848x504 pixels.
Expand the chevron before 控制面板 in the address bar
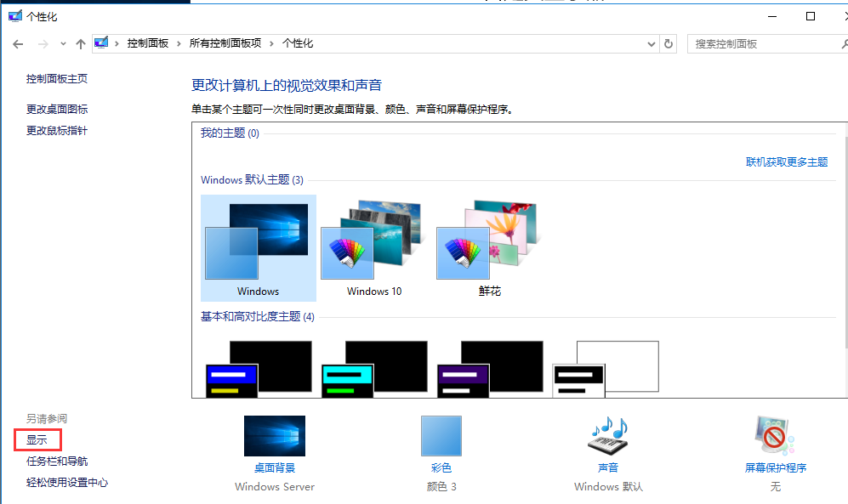coord(117,43)
